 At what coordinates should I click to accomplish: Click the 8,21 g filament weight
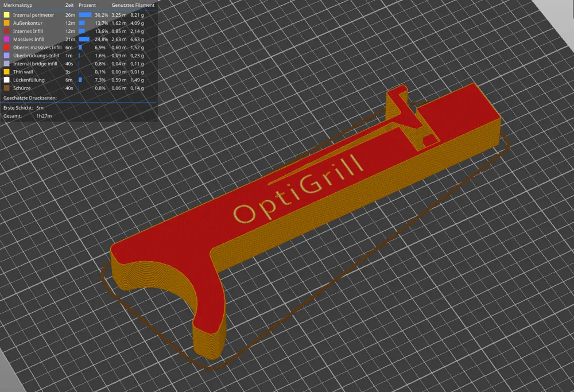pyautogui.click(x=137, y=15)
